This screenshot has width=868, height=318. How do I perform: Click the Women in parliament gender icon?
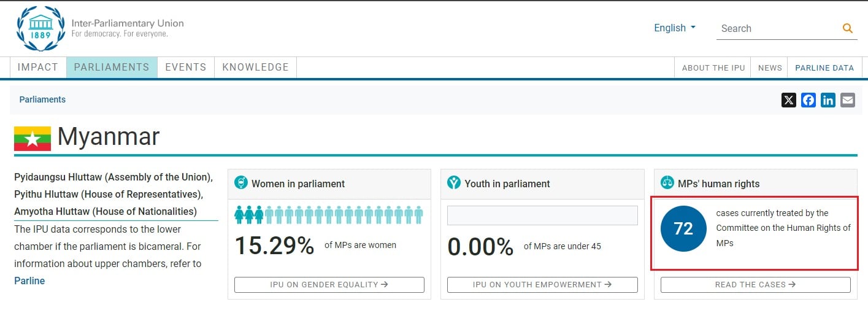pos(241,183)
